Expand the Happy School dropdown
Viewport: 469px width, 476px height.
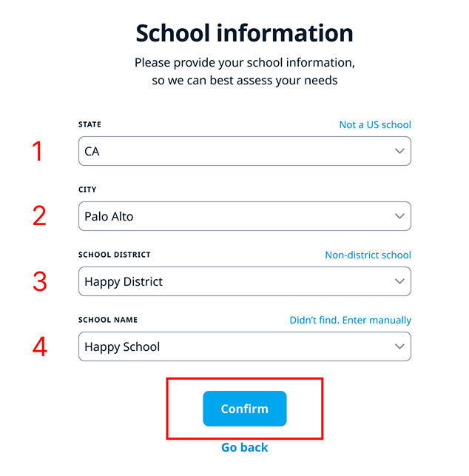(237, 346)
